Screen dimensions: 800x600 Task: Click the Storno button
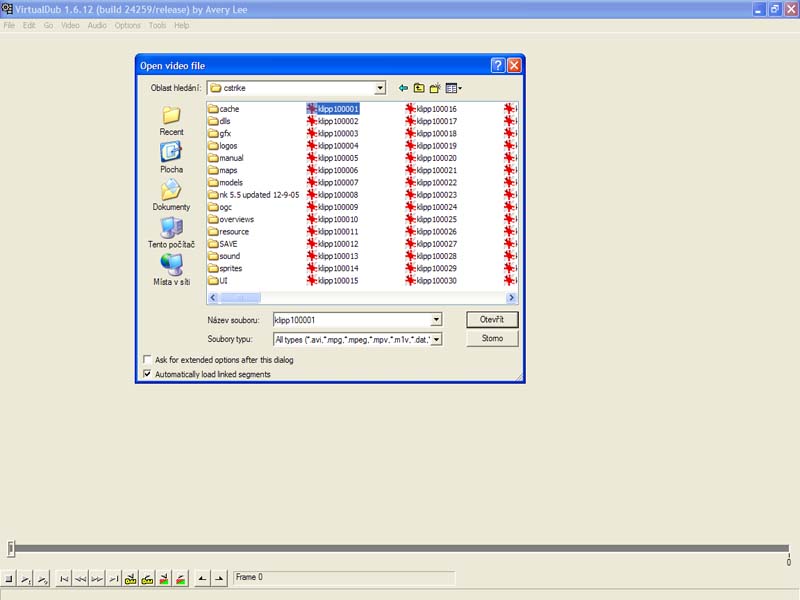tap(492, 338)
